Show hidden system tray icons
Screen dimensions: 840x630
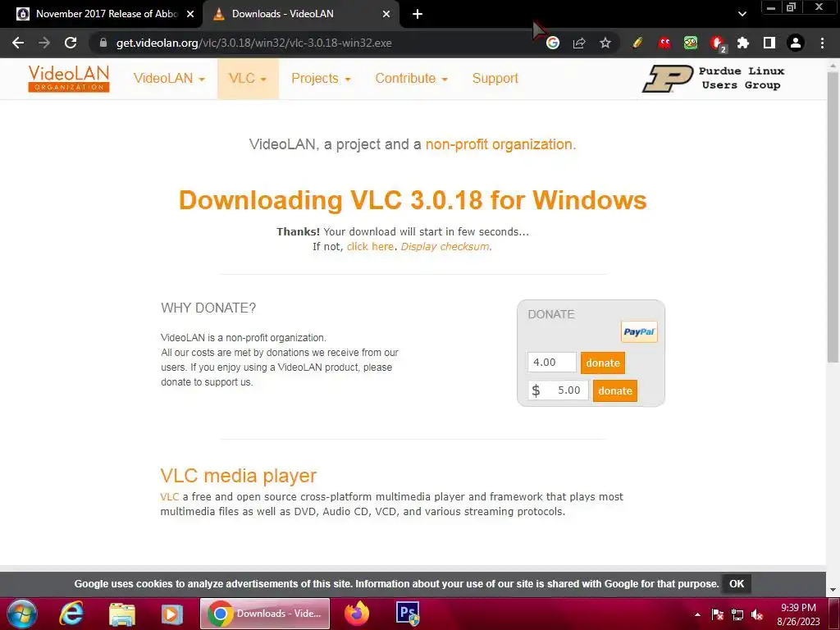coord(697,614)
